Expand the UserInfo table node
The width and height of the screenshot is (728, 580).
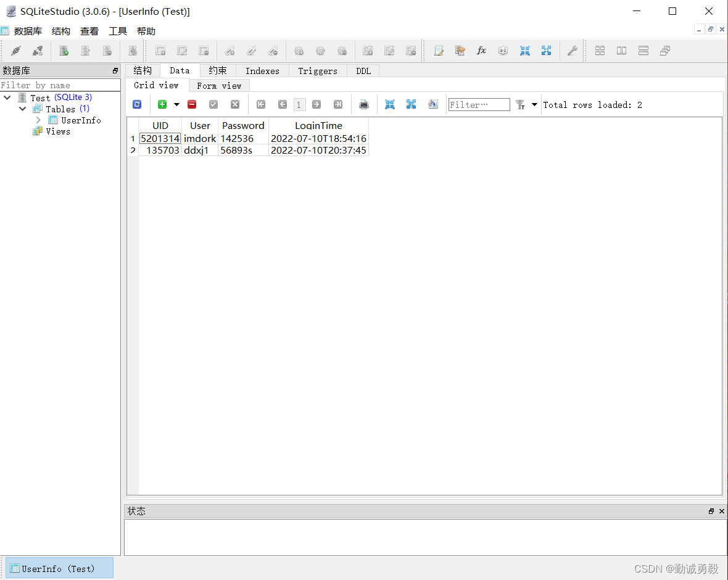click(x=38, y=120)
